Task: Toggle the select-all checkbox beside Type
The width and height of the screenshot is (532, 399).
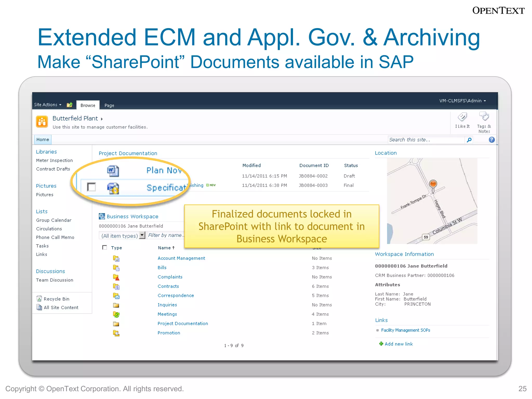Action: coord(104,247)
